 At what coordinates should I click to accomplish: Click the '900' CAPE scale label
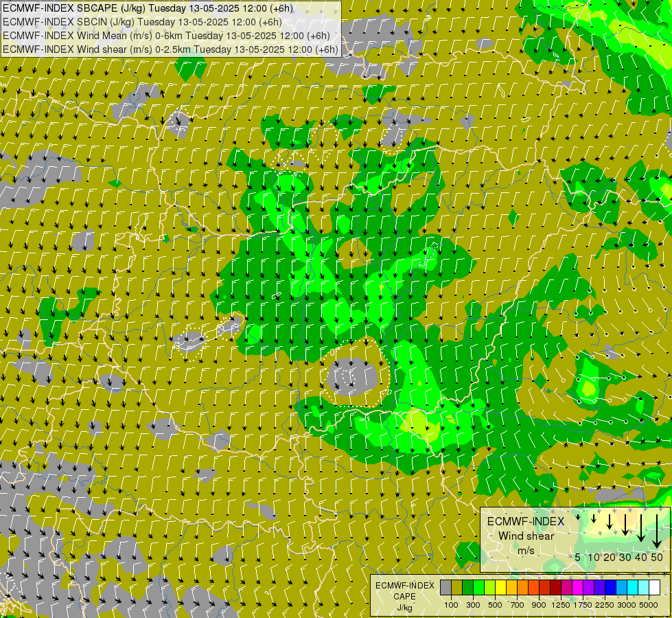(x=539, y=605)
